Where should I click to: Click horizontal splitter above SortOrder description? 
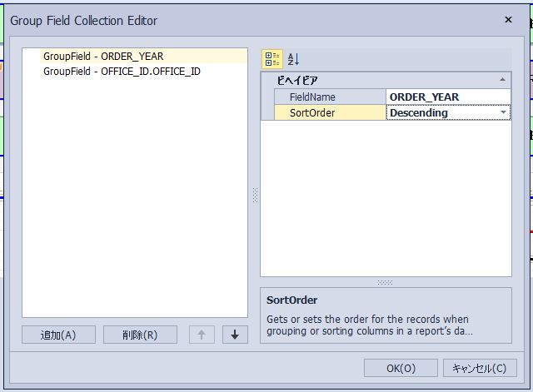385,282
